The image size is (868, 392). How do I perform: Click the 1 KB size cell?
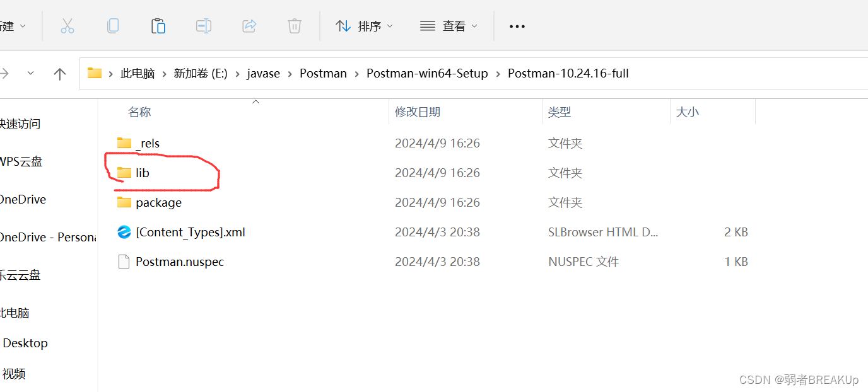736,262
